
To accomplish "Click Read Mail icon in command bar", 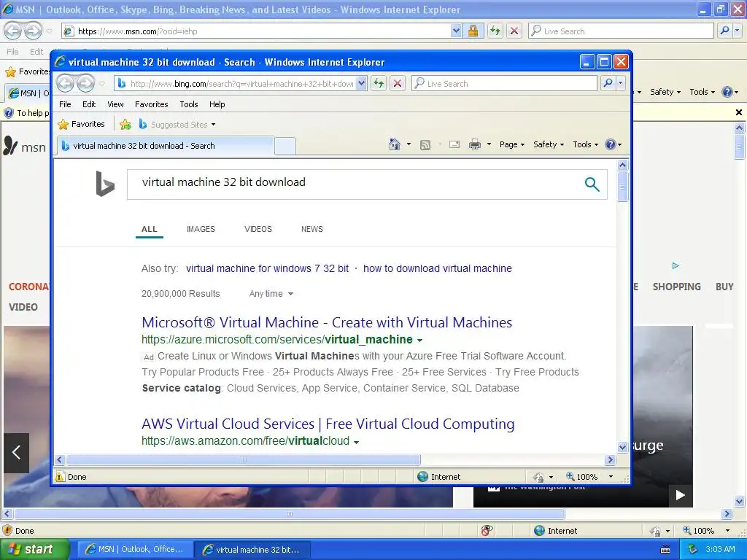I will pyautogui.click(x=454, y=144).
